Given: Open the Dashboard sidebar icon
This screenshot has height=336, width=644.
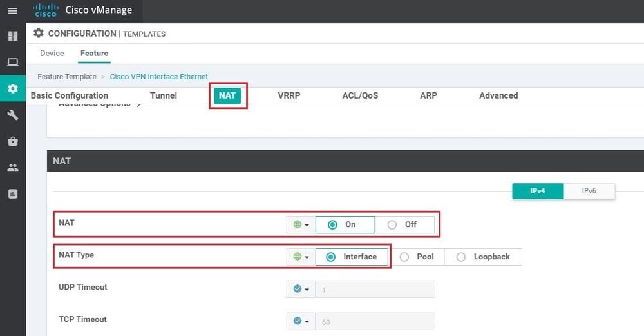Looking at the screenshot, I should (x=13, y=36).
